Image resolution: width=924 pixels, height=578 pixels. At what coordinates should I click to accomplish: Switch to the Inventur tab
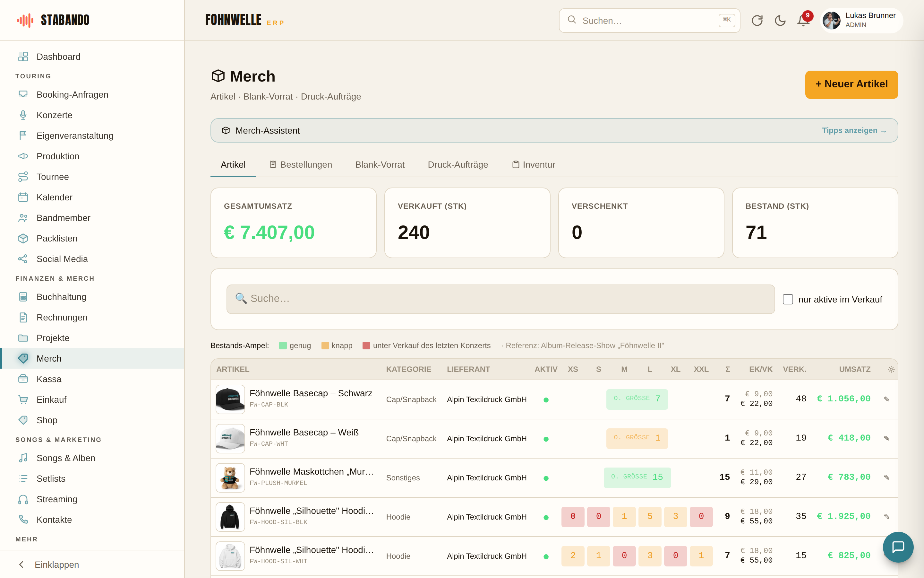point(534,165)
